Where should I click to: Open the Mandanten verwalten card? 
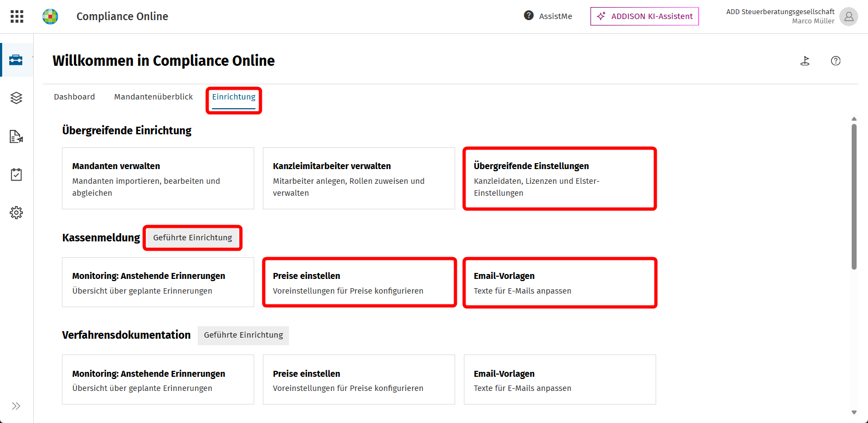[x=158, y=178]
